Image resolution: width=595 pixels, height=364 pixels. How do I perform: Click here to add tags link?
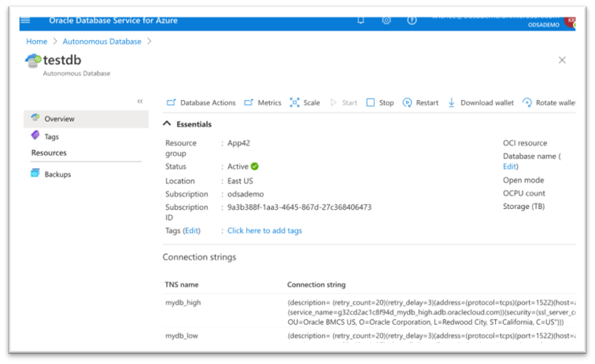264,230
